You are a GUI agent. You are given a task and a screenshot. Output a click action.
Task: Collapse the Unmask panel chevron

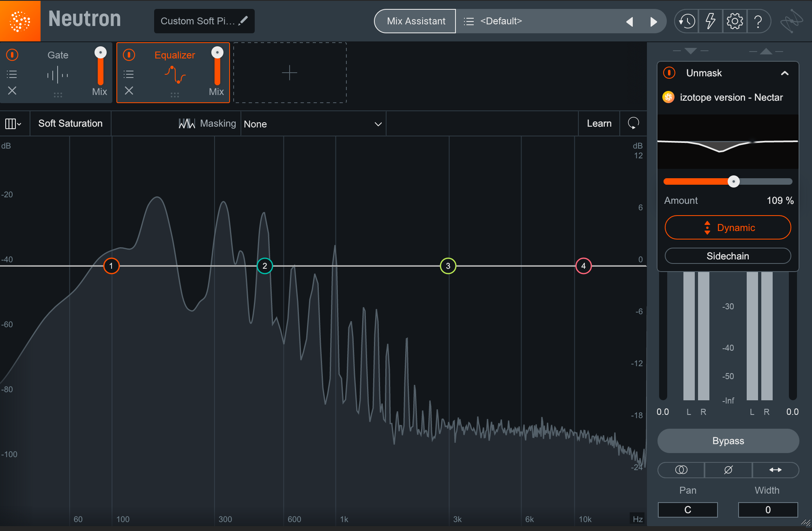pyautogui.click(x=784, y=73)
